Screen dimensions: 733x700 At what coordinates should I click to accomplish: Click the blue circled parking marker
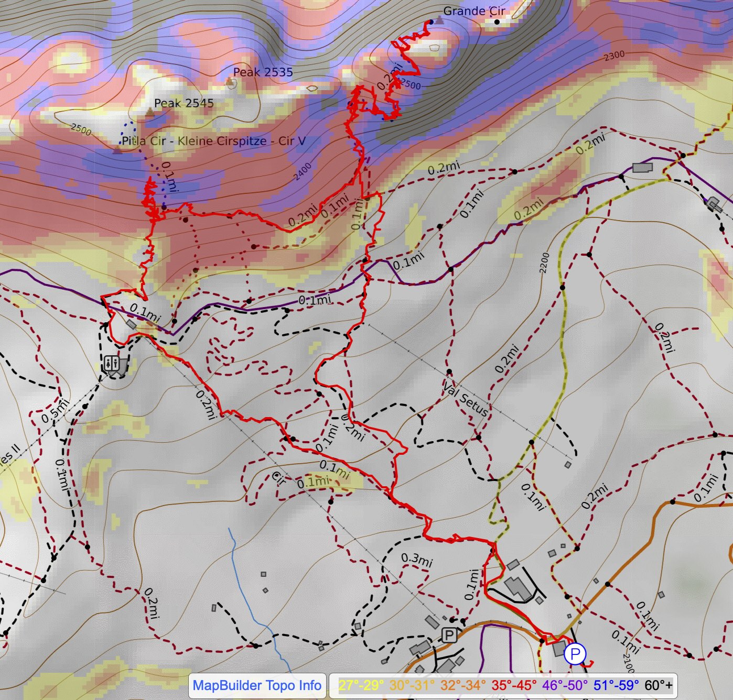[575, 654]
